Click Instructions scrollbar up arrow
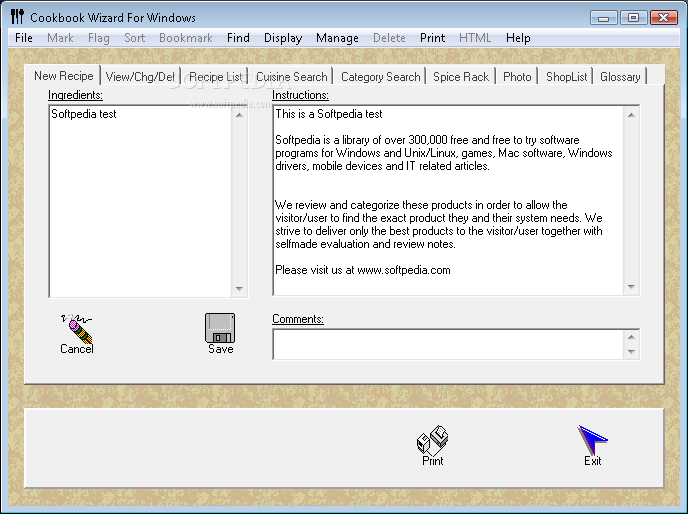Screen dimensions: 688x514 631,115
